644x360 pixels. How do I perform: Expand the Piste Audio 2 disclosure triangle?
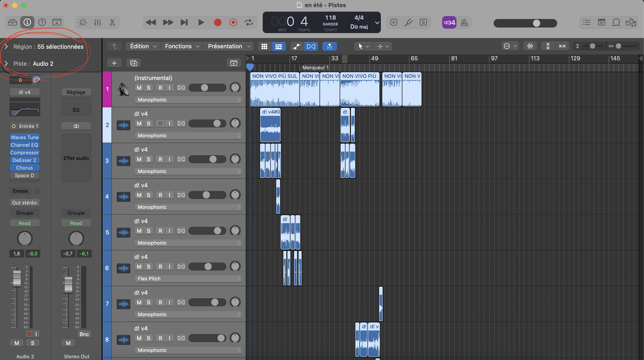click(x=6, y=64)
